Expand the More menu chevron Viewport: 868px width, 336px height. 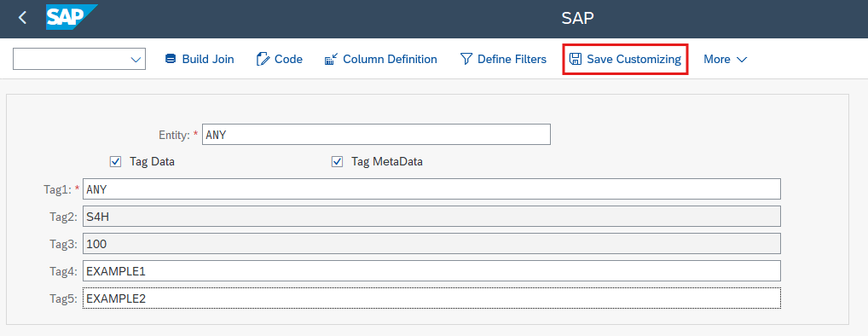743,59
